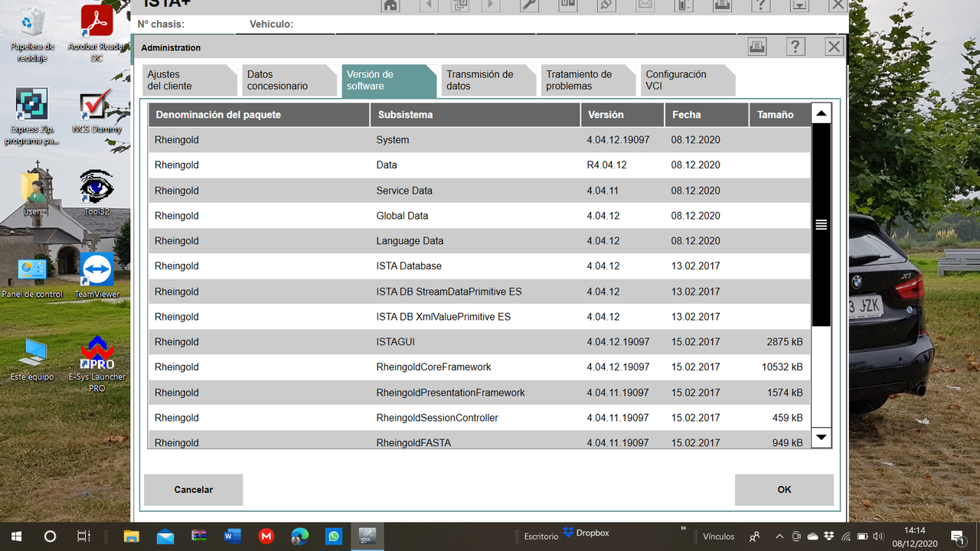This screenshot has width=980, height=551.
Task: Click the overlapping pages icon in ISTA+ toolbar
Action: click(x=460, y=5)
